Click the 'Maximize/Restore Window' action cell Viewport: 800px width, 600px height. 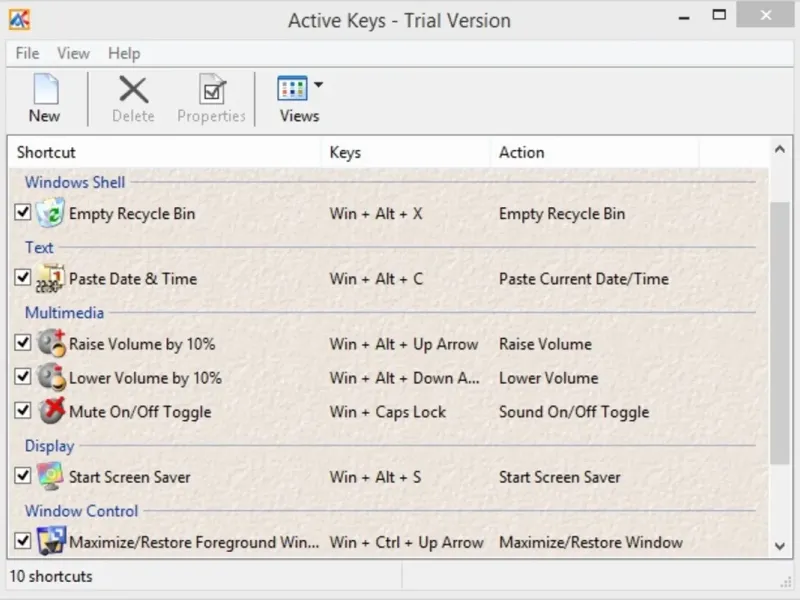coord(591,542)
